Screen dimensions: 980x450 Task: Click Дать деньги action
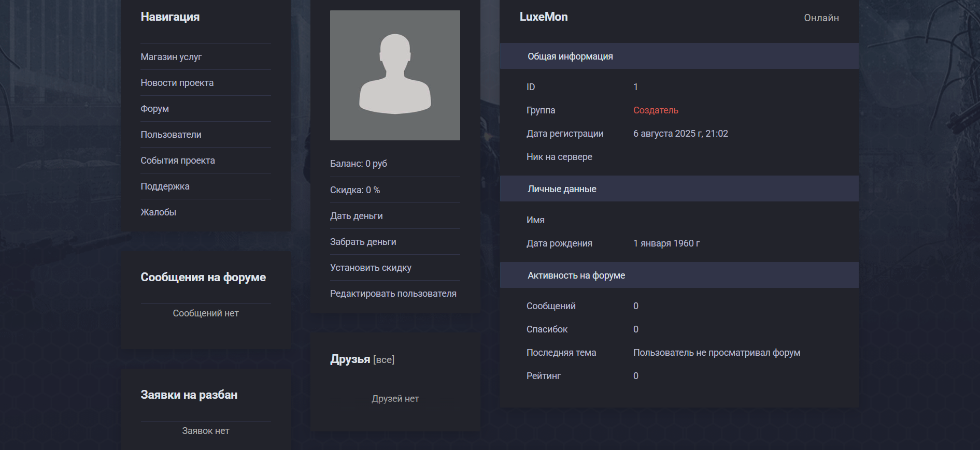click(x=356, y=216)
